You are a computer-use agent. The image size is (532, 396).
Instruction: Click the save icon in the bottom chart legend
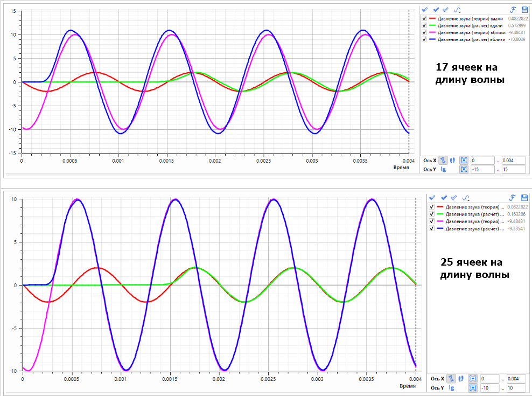pyautogui.click(x=524, y=198)
